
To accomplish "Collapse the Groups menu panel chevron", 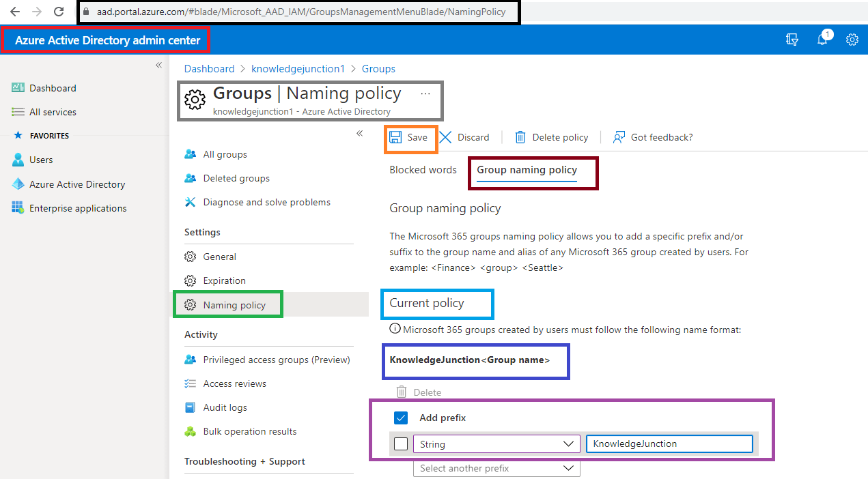I will click(360, 134).
